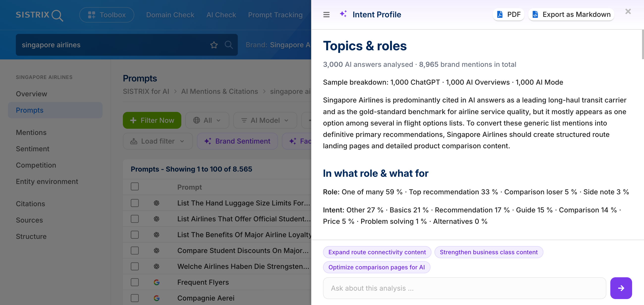
Task: Click ChatGPT icon on Hand Luggage row
Action: click(x=157, y=203)
